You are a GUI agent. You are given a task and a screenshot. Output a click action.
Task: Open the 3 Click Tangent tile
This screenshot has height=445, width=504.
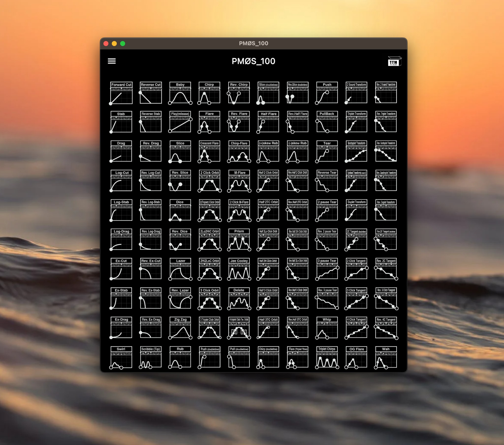(357, 298)
